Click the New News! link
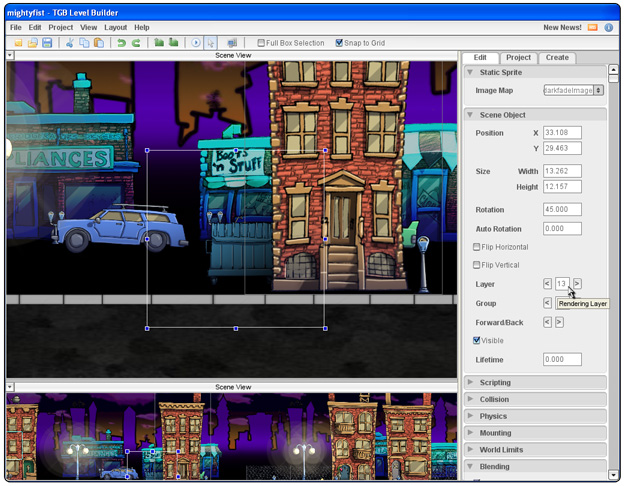This screenshot has width=625, height=486. 562,28
